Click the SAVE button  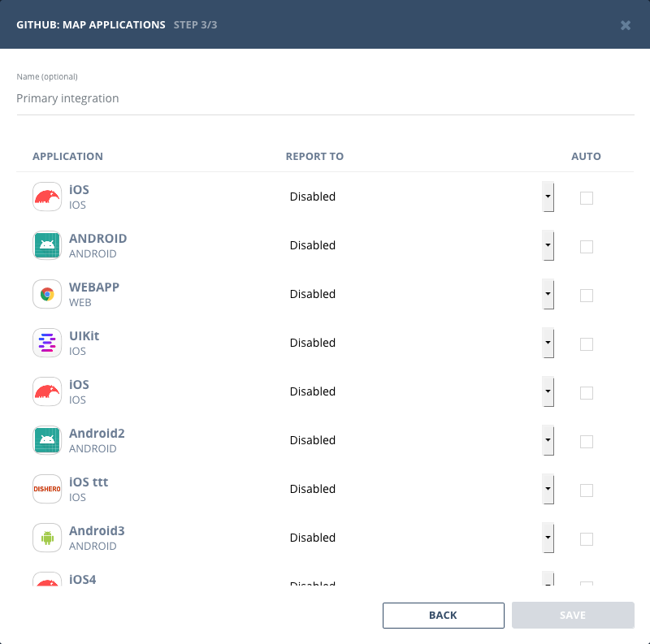tap(573, 615)
